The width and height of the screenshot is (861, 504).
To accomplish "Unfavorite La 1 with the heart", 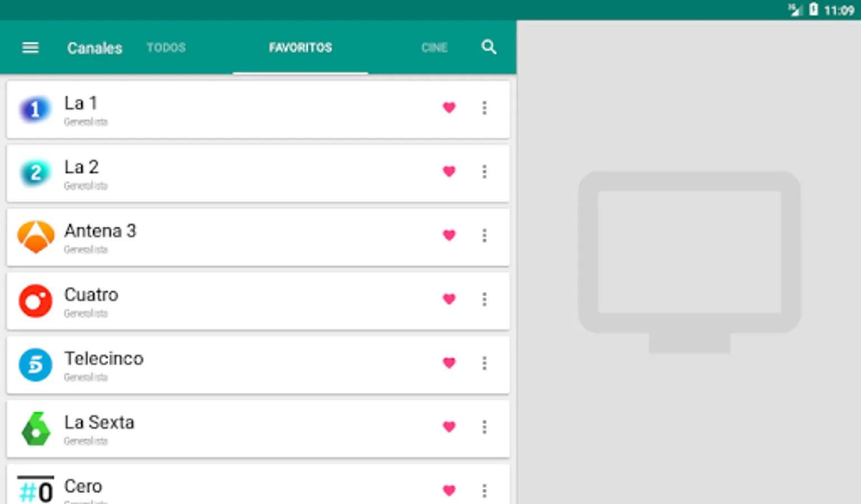I will point(449,108).
